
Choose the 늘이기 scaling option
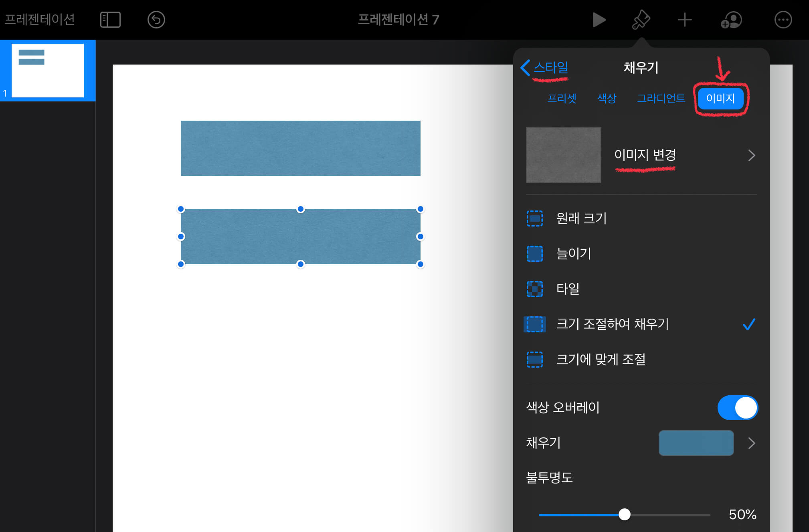pos(573,253)
